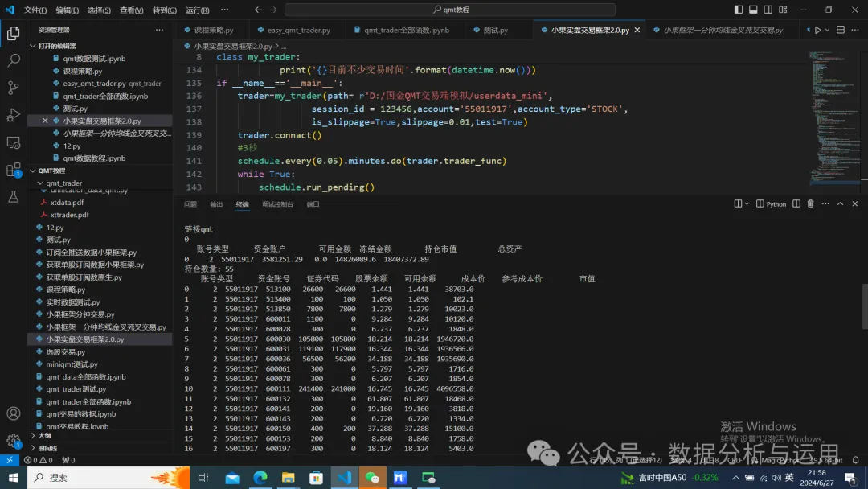Click errors and warnings status item
Image resolution: width=868 pixels, height=489 pixels.
(x=39, y=460)
